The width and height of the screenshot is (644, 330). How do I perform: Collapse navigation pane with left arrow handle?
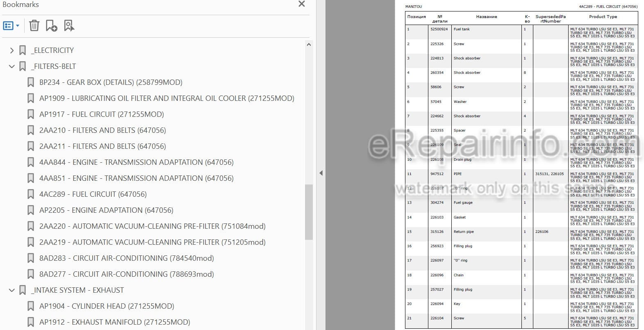[x=321, y=173]
